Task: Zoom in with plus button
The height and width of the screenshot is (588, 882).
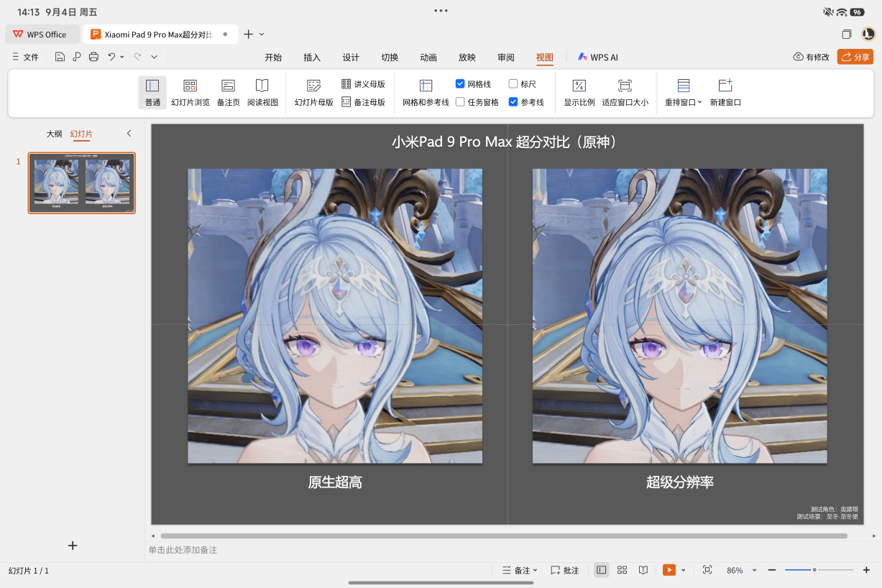Action: (x=865, y=570)
